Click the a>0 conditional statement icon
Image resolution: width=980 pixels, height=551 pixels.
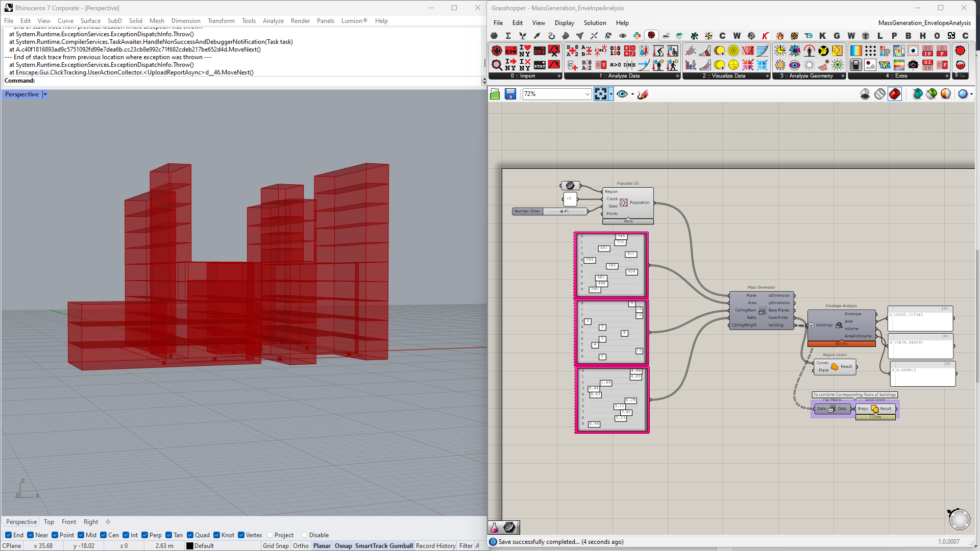tap(615, 65)
